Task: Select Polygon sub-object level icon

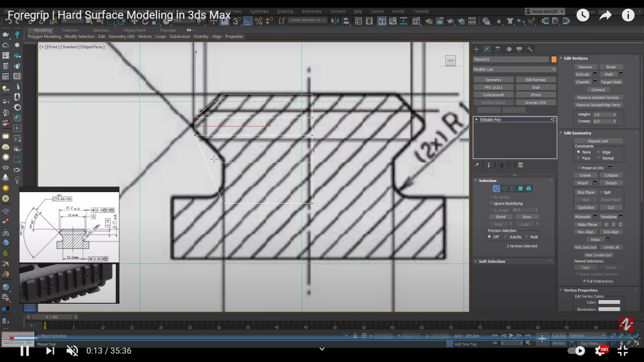Action: pos(520,189)
